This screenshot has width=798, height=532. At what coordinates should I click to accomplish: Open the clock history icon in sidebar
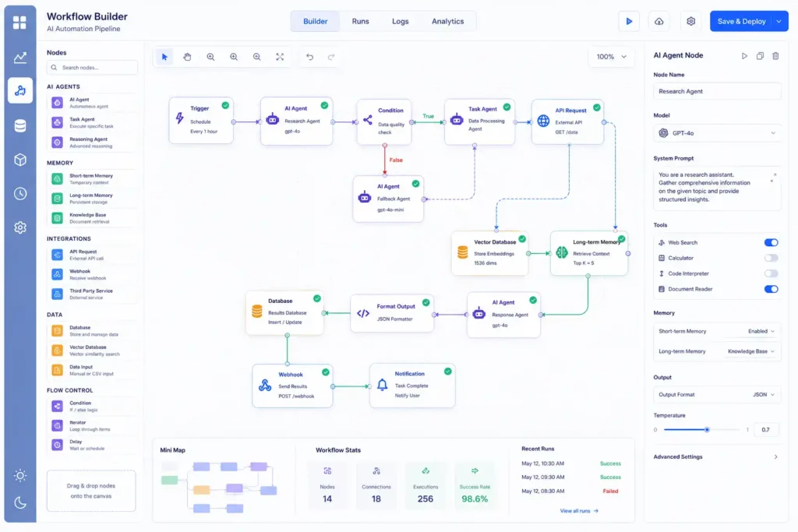(x=20, y=194)
